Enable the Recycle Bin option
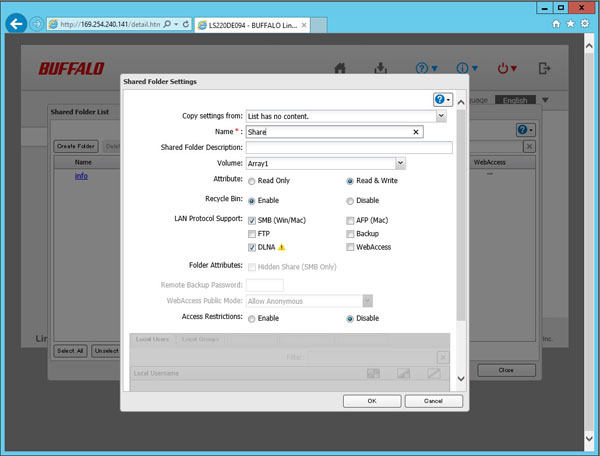Image resolution: width=600 pixels, height=456 pixels. point(251,201)
